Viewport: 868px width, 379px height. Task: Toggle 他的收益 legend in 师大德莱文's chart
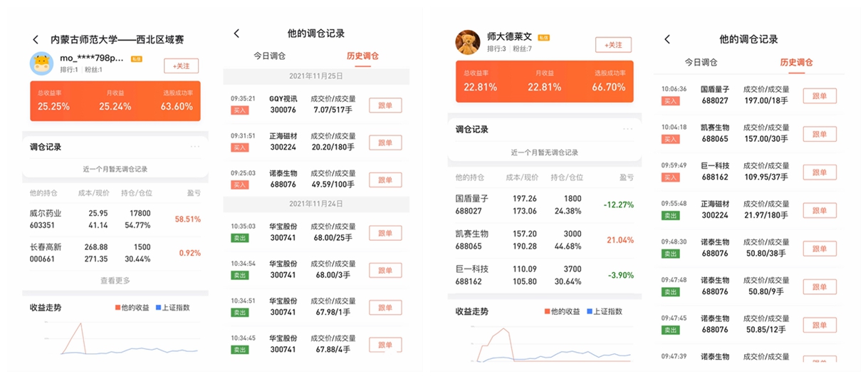pyautogui.click(x=563, y=311)
